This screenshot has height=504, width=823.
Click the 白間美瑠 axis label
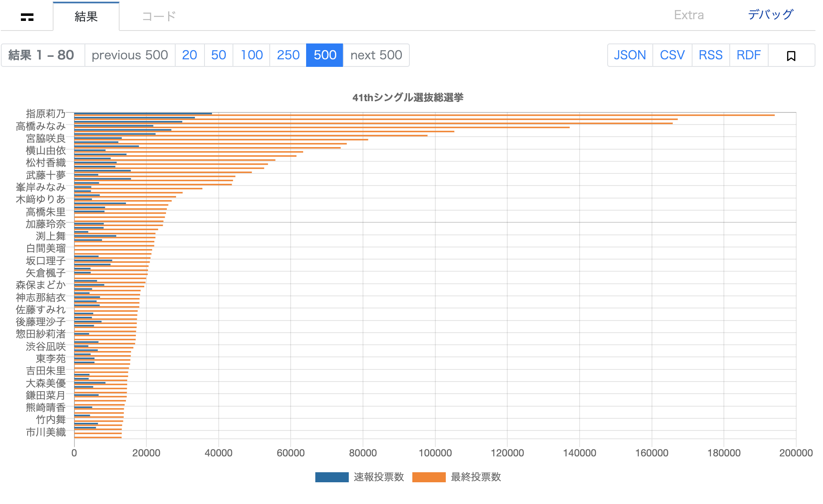coord(46,248)
